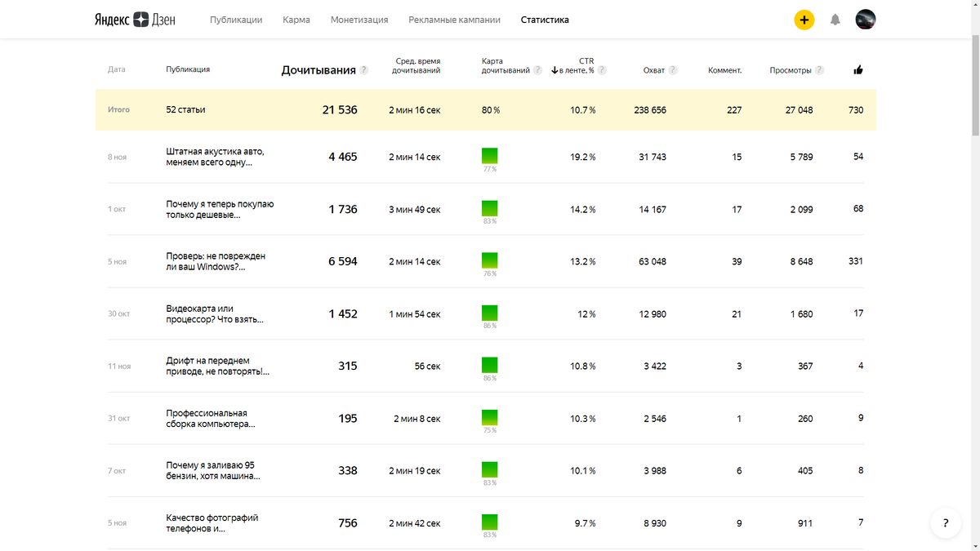Click the 730 total likes value
980x551 pixels.
(856, 109)
